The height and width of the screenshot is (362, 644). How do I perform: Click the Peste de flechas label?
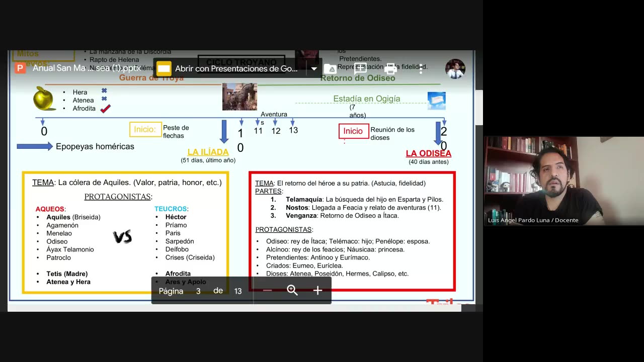[176, 132]
